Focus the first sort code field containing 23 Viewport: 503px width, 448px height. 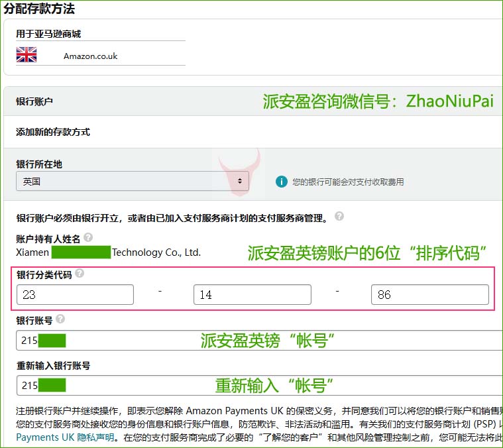click(x=75, y=294)
